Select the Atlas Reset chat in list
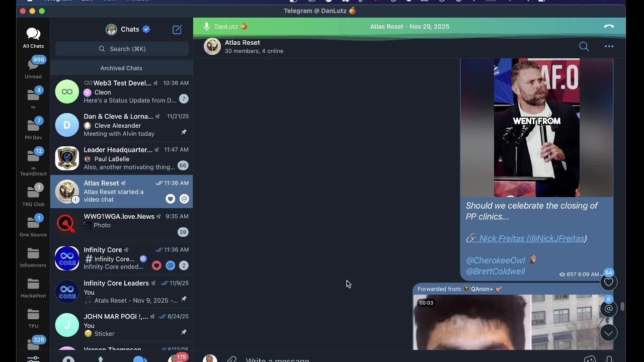The image size is (644, 362). [121, 192]
